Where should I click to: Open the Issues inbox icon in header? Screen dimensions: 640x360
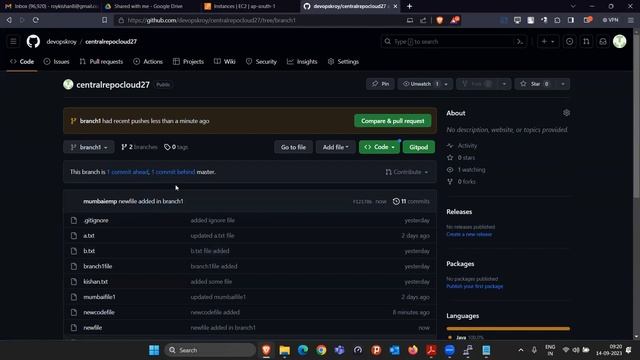(569, 41)
